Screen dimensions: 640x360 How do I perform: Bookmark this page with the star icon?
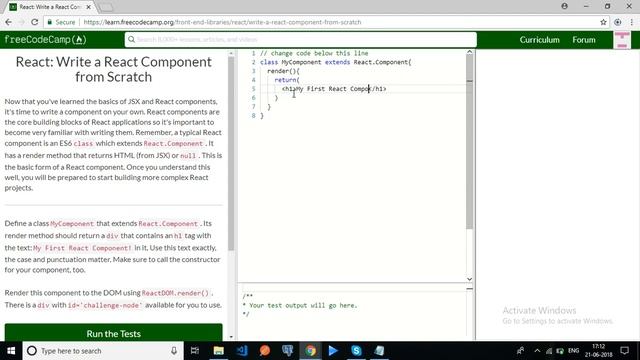(x=603, y=22)
